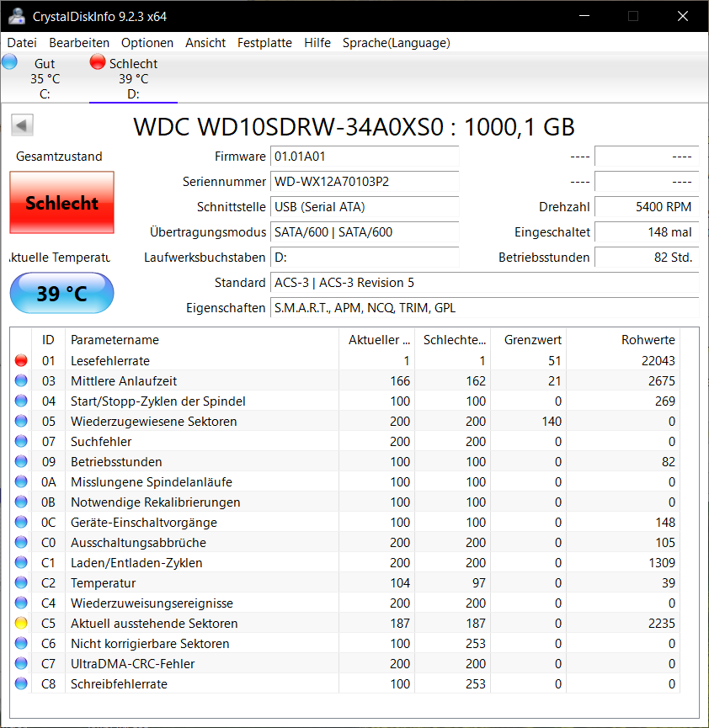709x728 pixels.
Task: Select the Aktuell ausstehende Sektoren text
Action: [154, 624]
